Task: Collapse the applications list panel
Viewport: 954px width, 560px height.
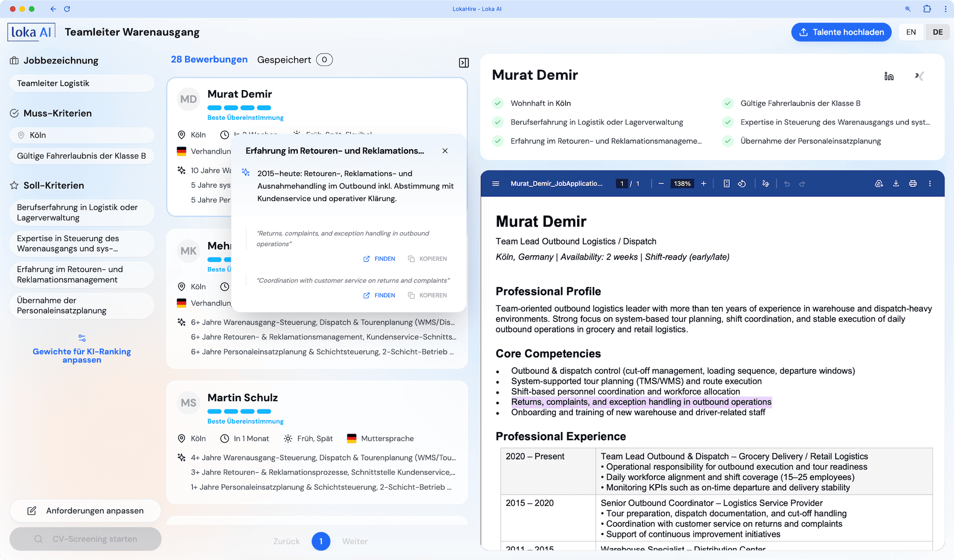Action: click(x=464, y=62)
